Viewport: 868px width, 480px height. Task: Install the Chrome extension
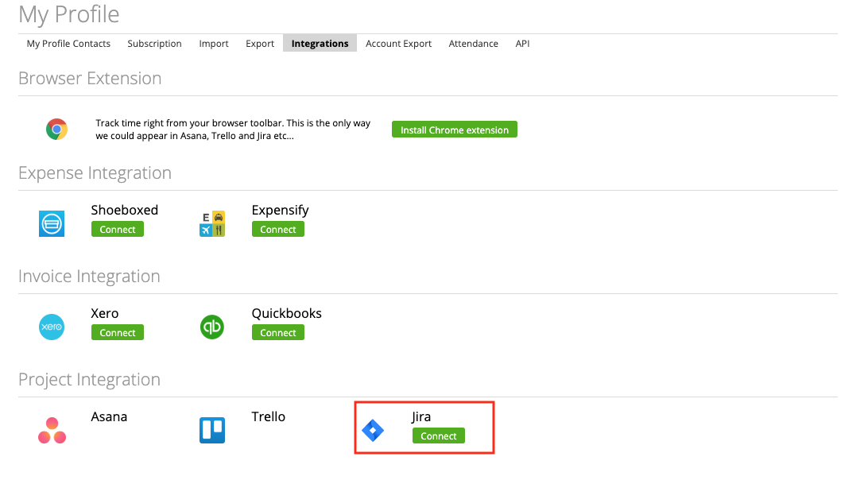click(454, 129)
